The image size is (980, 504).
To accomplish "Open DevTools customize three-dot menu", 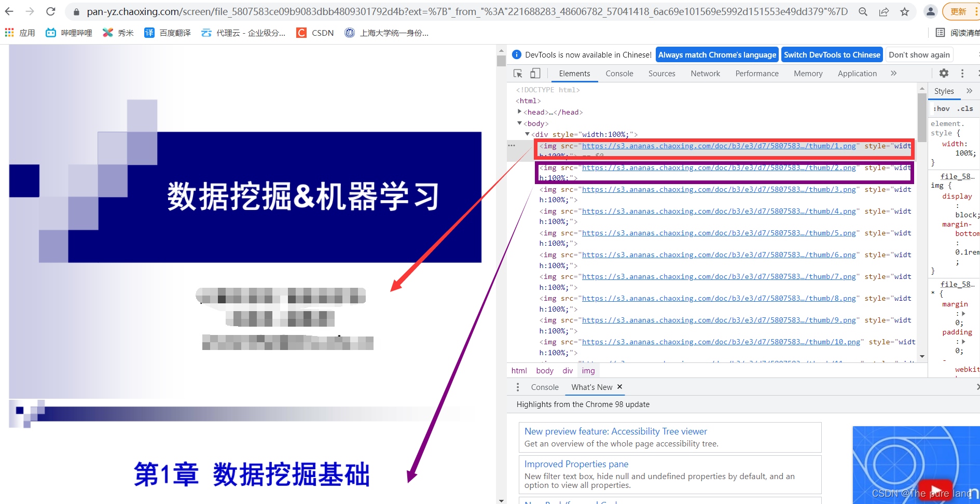I will coord(962,74).
